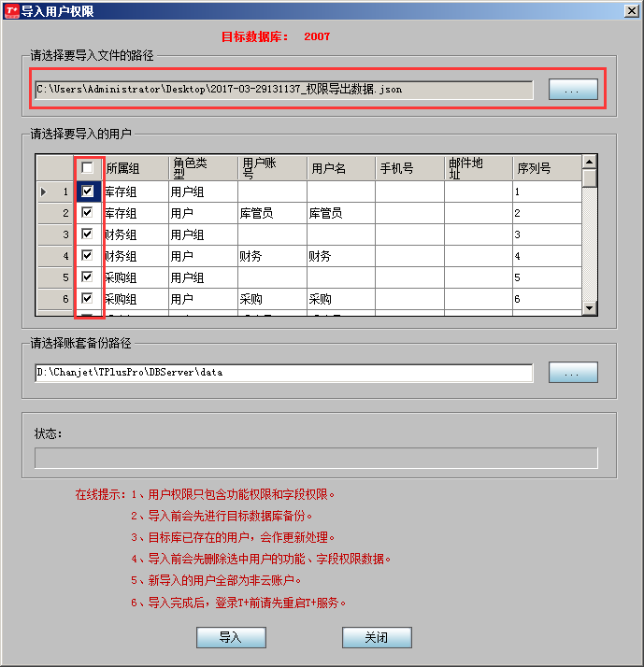
Task: Click the 所属组 column header
Action: [136, 168]
